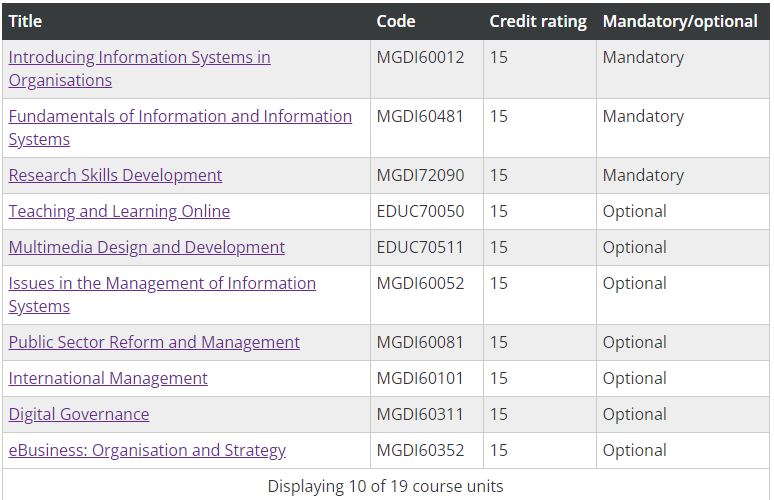Open Issues in the Management of Information Systems
The height and width of the screenshot is (500, 774).
coord(162,283)
